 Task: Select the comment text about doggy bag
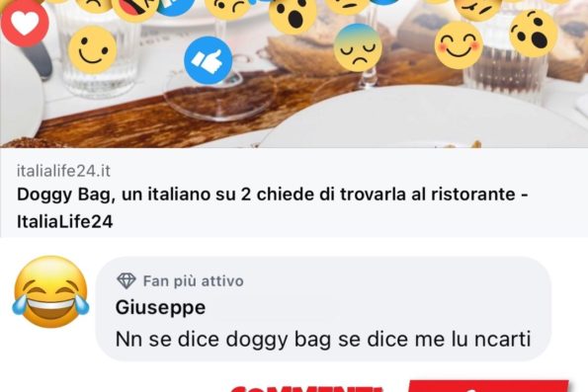[323, 339]
